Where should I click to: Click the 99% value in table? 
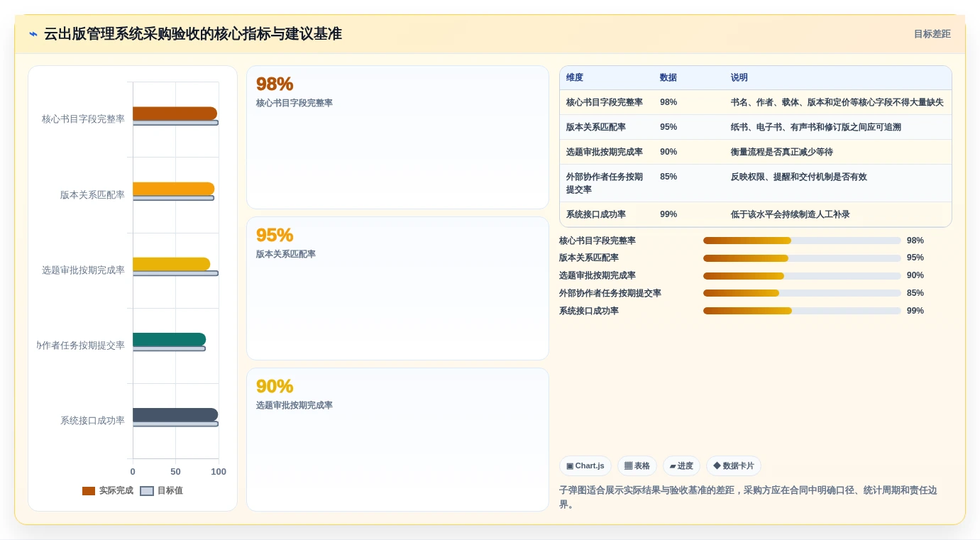[668, 215]
